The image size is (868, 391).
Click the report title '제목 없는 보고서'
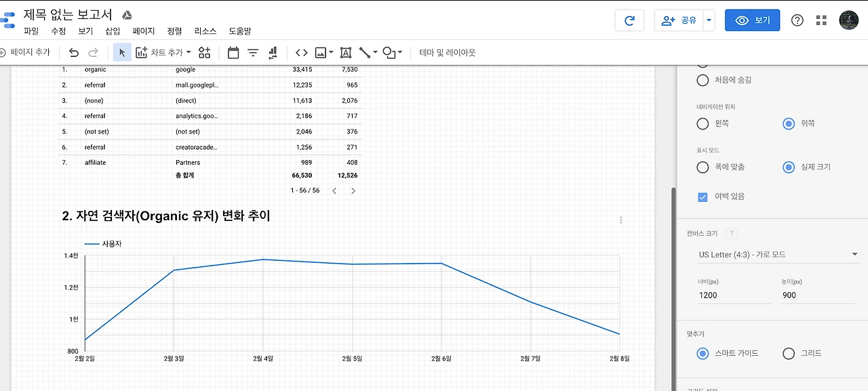pyautogui.click(x=68, y=15)
